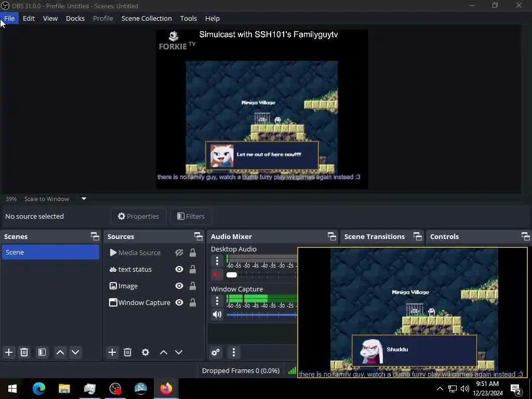Click the Dropped Frames status text
The width and height of the screenshot is (532, 399).
tap(241, 370)
